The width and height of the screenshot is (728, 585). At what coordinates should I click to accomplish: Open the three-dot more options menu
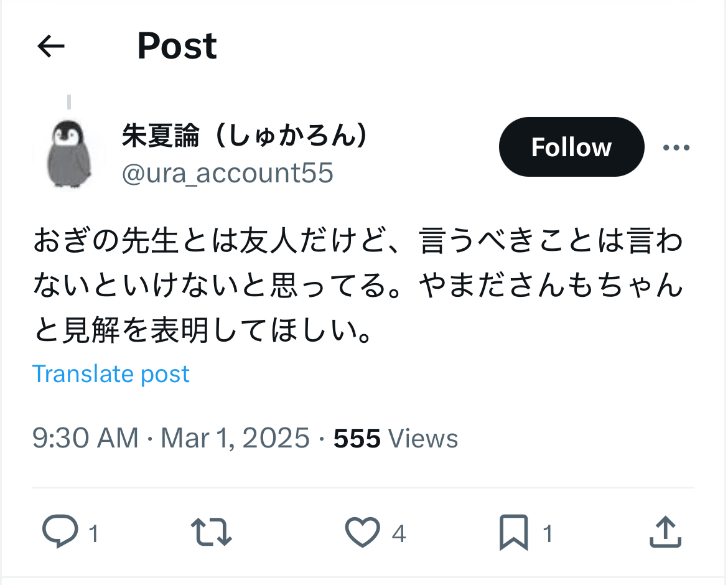point(676,147)
